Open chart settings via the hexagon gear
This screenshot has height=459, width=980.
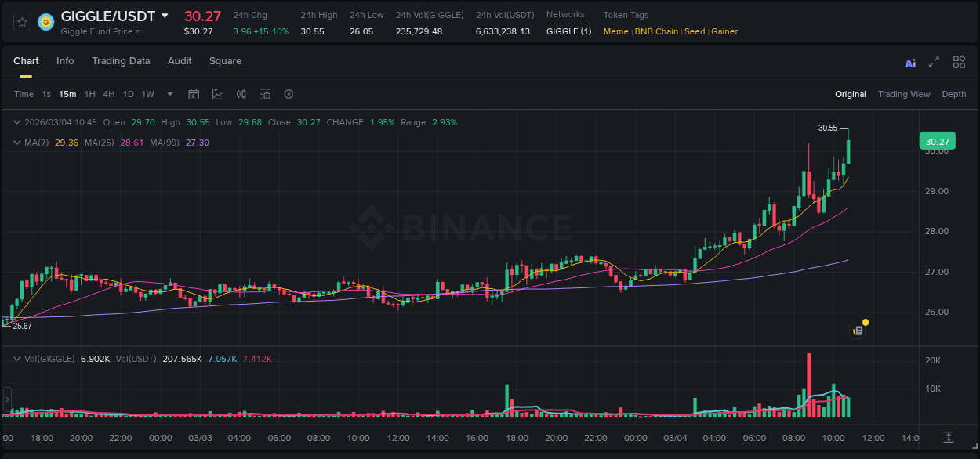coord(289,94)
